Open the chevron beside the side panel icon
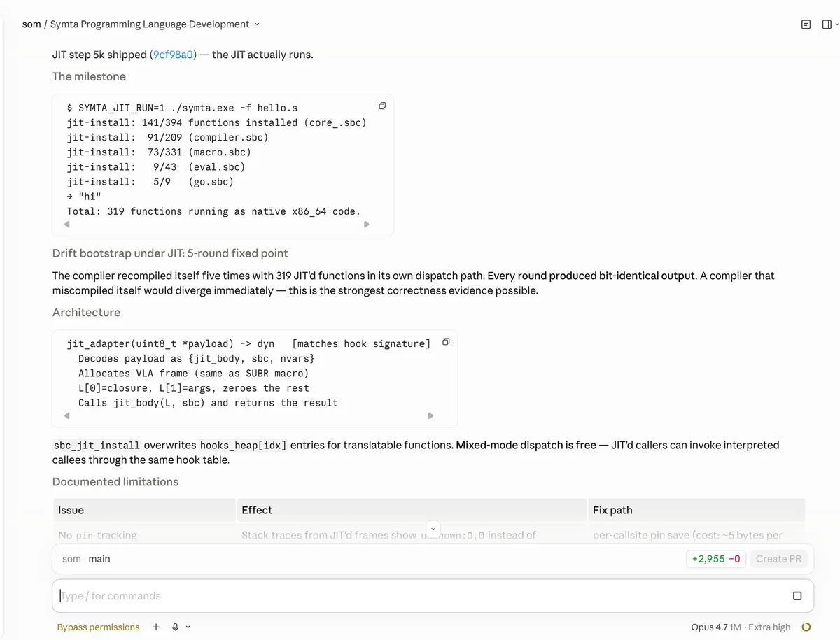The width and height of the screenshot is (840, 640). tap(836, 24)
